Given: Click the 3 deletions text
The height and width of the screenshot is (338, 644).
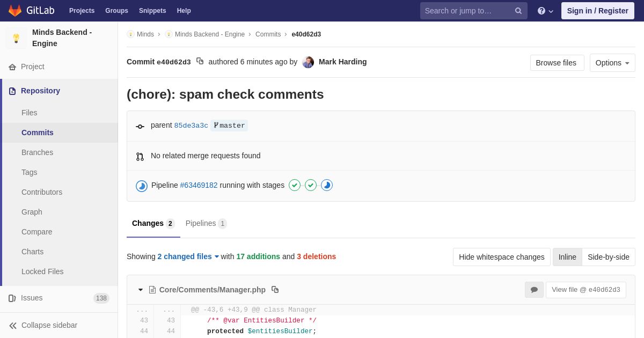Looking at the screenshot, I should pos(317,256).
